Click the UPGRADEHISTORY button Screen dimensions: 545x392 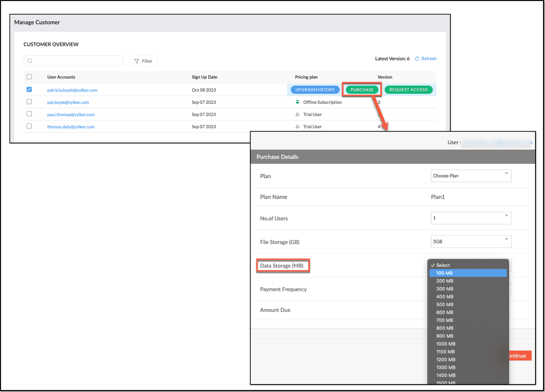pyautogui.click(x=315, y=90)
